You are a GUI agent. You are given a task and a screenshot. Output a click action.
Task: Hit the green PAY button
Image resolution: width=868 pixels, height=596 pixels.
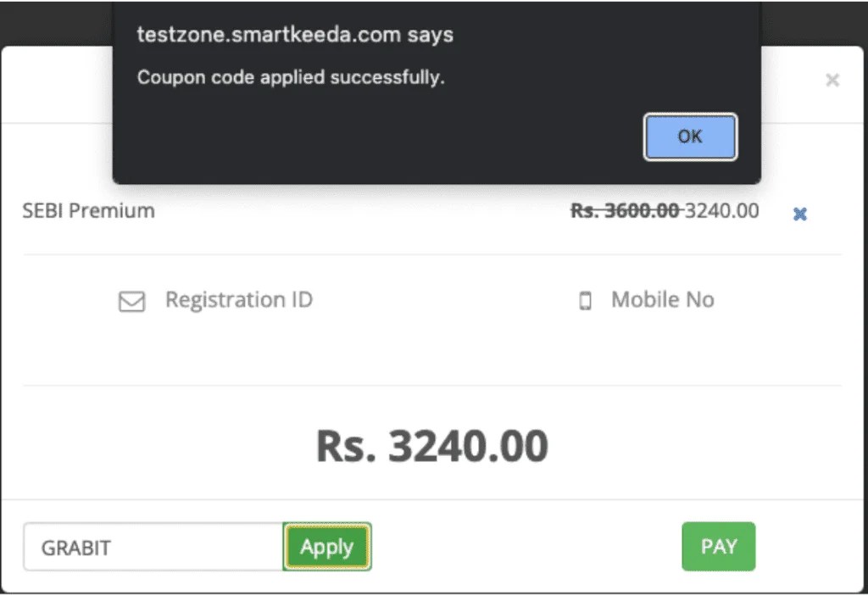(x=718, y=547)
